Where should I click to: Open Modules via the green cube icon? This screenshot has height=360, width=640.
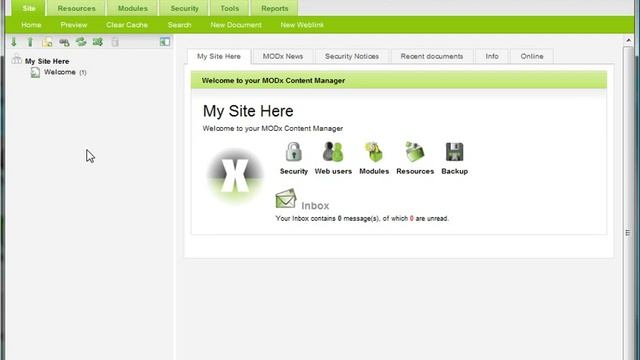coord(374,152)
